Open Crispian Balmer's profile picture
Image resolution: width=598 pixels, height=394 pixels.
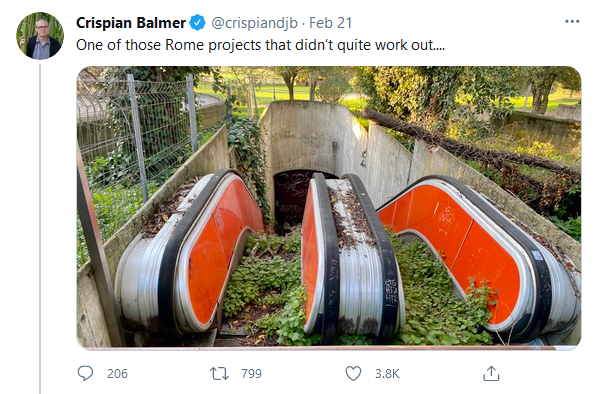(40, 36)
